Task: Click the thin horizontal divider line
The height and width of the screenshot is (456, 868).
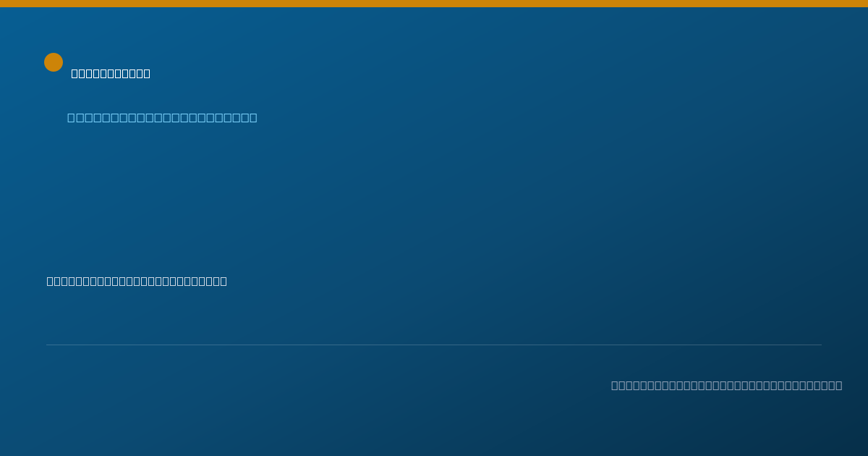Action: [x=434, y=345]
